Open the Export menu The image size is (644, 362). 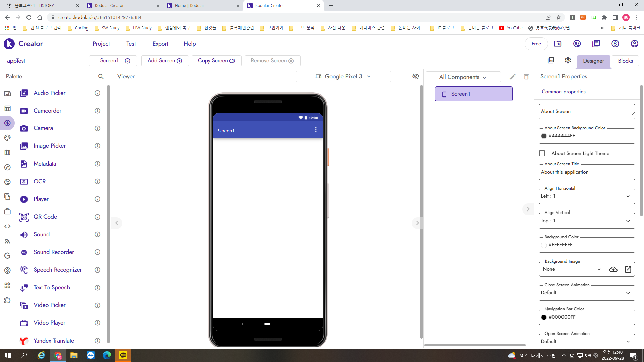pos(160,44)
